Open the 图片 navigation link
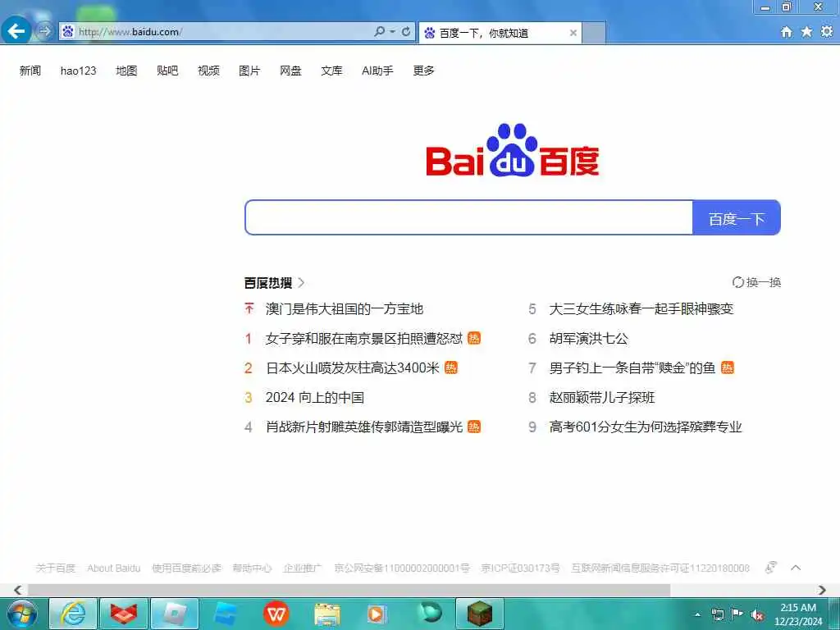 tap(249, 71)
